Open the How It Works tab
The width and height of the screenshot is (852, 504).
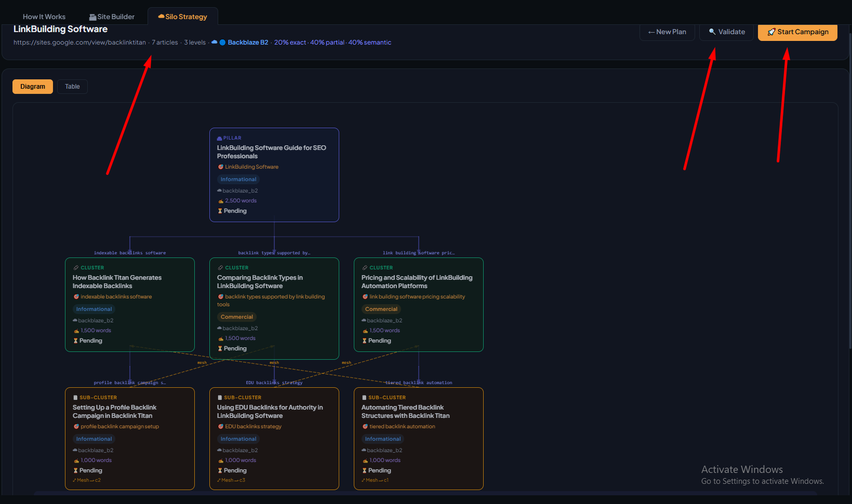pyautogui.click(x=44, y=17)
